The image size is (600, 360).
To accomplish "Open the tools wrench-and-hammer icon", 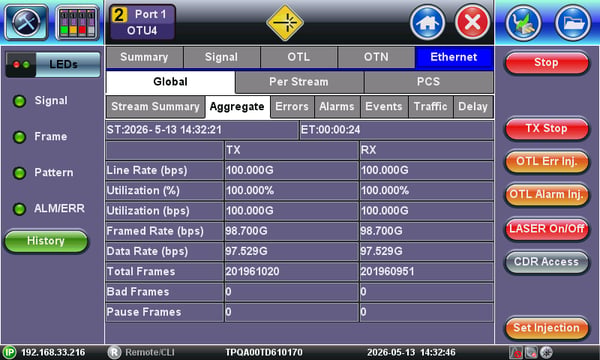I will point(26,22).
